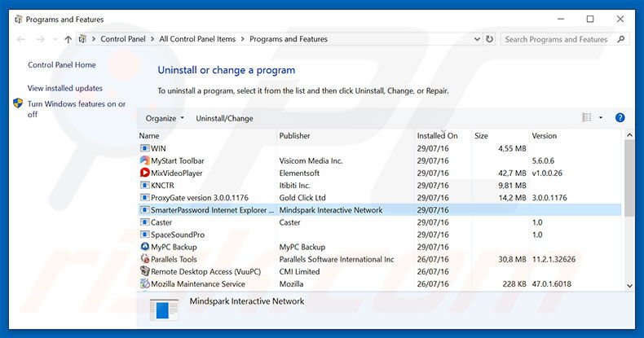The height and width of the screenshot is (338, 644).
Task: Go up one level with up arrow
Action: click(x=68, y=39)
